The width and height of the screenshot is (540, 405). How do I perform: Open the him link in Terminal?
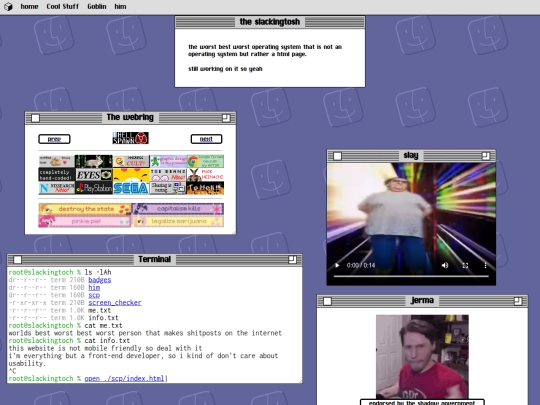coord(94,287)
